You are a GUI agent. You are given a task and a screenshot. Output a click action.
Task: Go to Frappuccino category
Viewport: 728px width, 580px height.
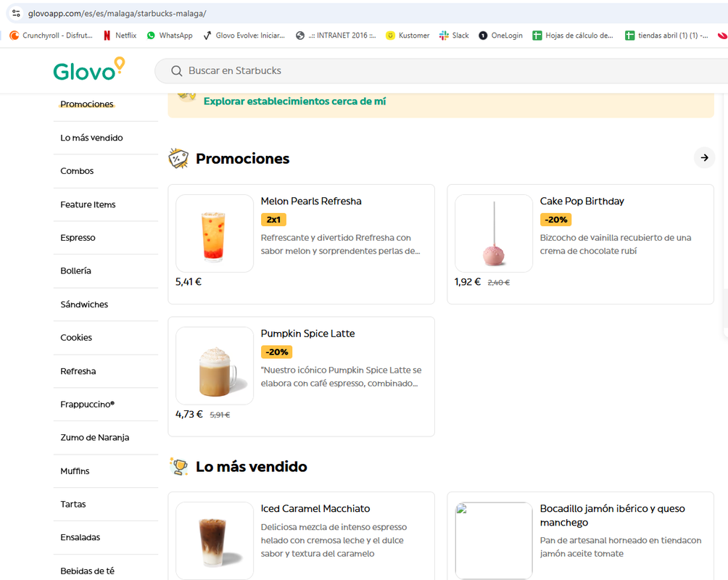(87, 404)
